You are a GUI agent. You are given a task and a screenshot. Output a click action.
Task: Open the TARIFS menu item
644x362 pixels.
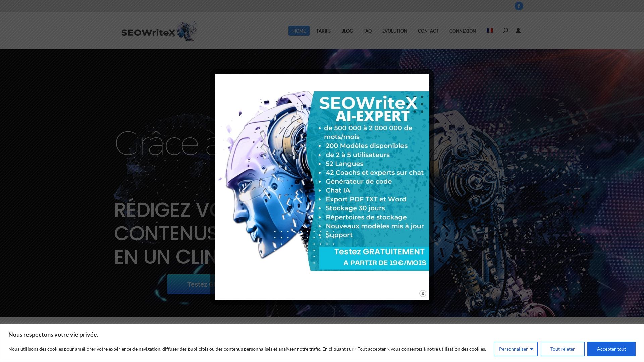pyautogui.click(x=323, y=31)
